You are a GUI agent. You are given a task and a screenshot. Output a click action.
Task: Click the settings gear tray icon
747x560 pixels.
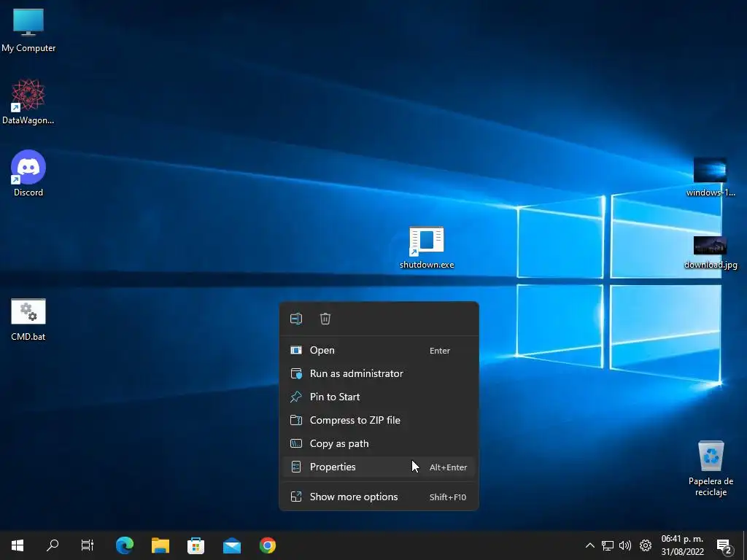[x=646, y=545]
